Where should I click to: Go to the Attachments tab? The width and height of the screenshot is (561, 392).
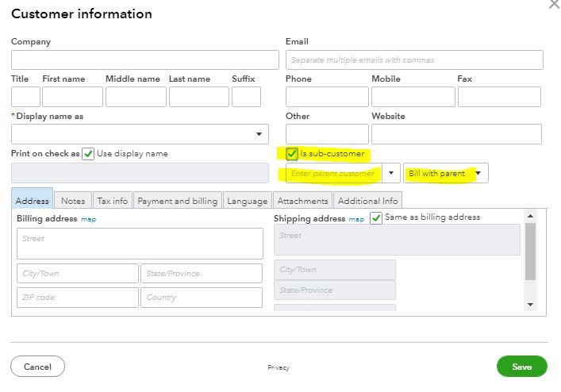[302, 201]
